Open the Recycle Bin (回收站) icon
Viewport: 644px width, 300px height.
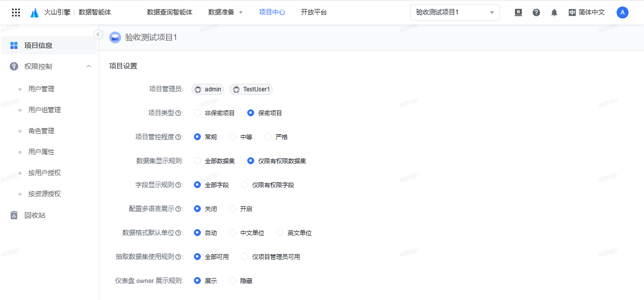[14, 215]
